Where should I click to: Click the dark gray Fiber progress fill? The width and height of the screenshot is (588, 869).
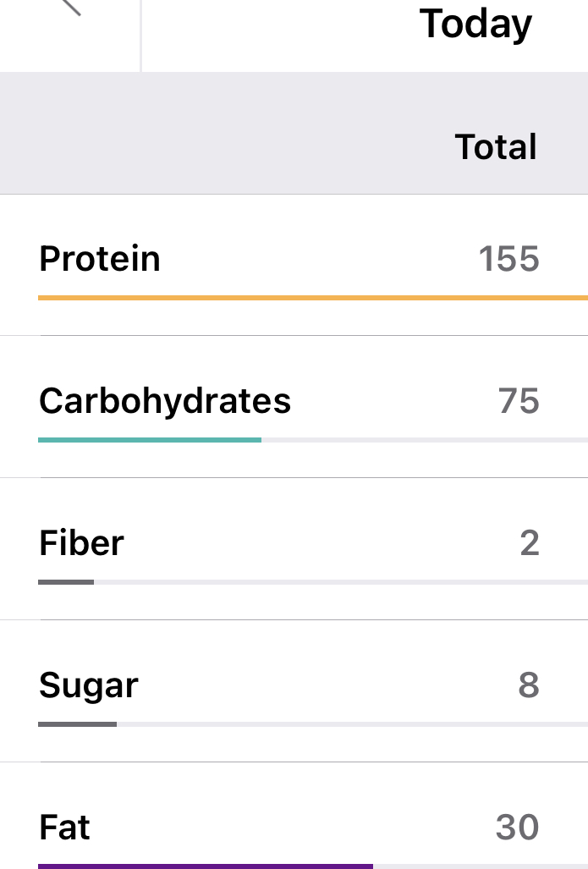66,582
